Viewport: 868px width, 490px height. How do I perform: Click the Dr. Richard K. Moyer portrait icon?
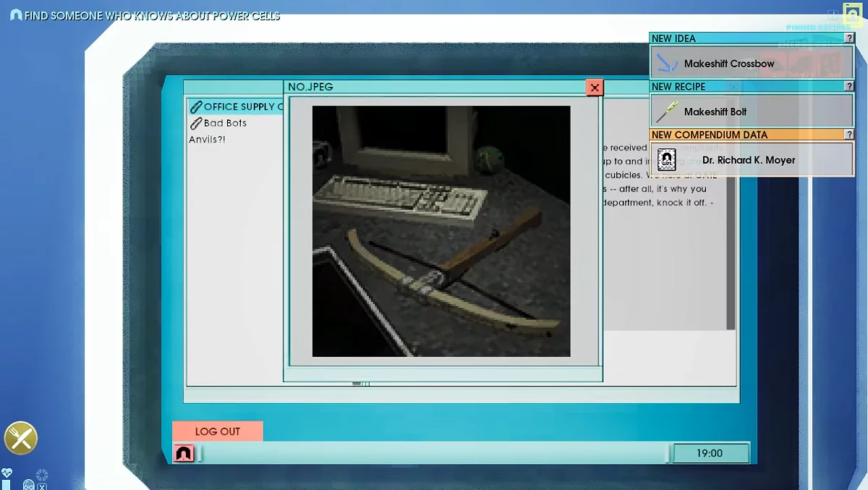[667, 160]
